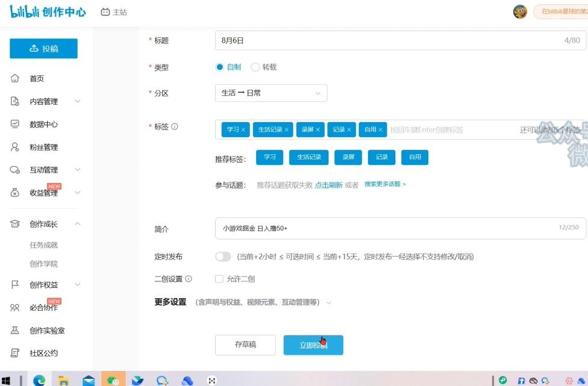Enable the 定时发布 switch
This screenshot has width=588, height=386.
223,257
